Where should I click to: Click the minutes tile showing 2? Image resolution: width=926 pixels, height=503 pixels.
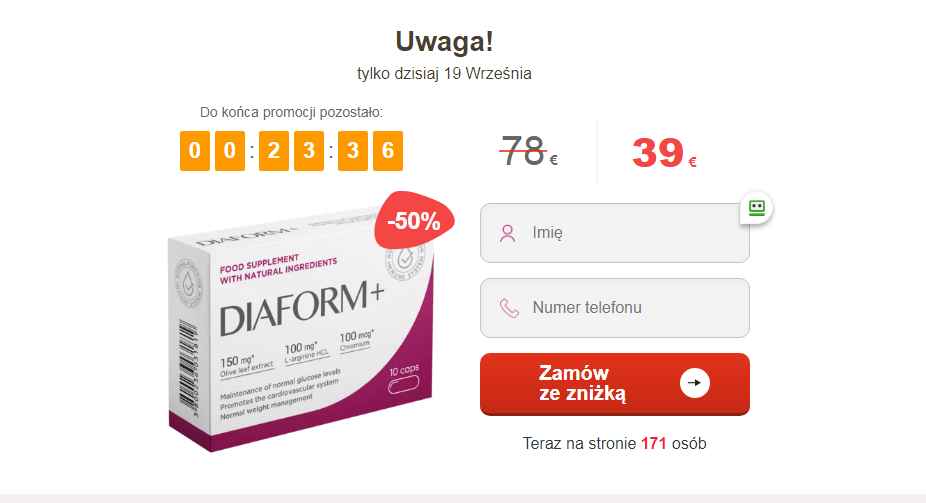pos(274,151)
